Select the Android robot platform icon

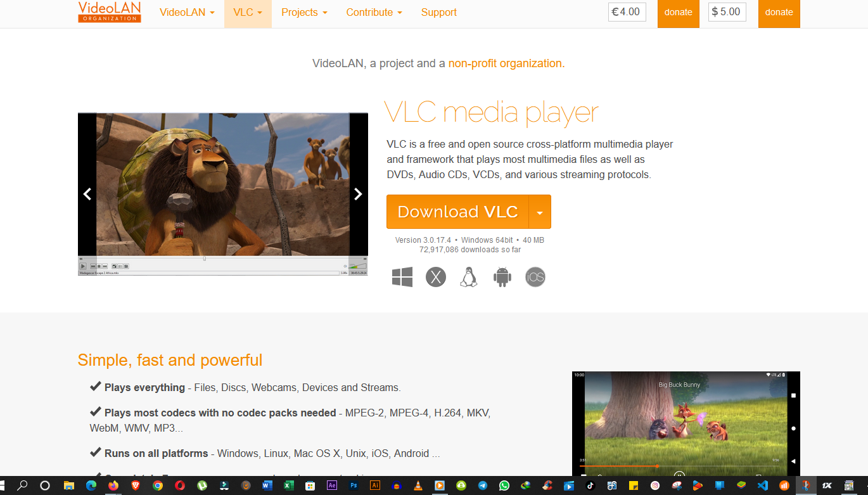click(502, 277)
